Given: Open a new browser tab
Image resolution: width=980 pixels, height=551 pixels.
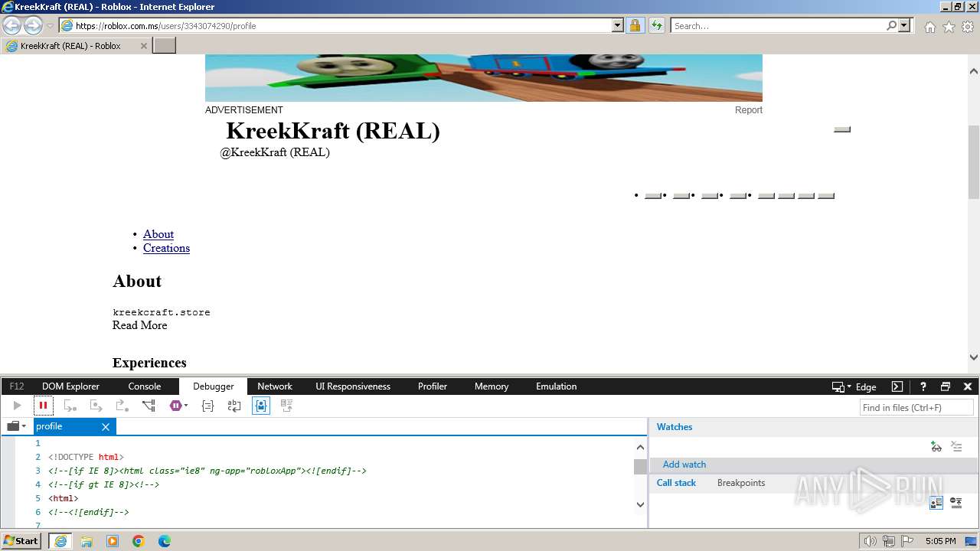Looking at the screenshot, I should tap(165, 46).
